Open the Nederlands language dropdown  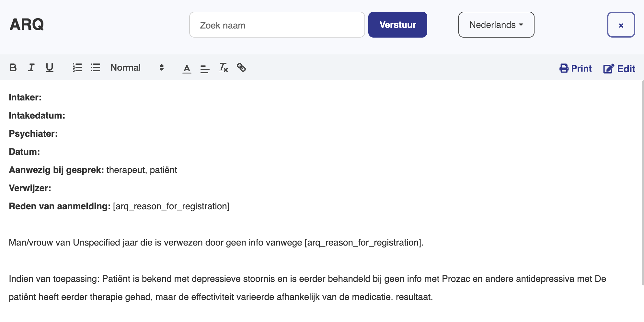point(496,25)
